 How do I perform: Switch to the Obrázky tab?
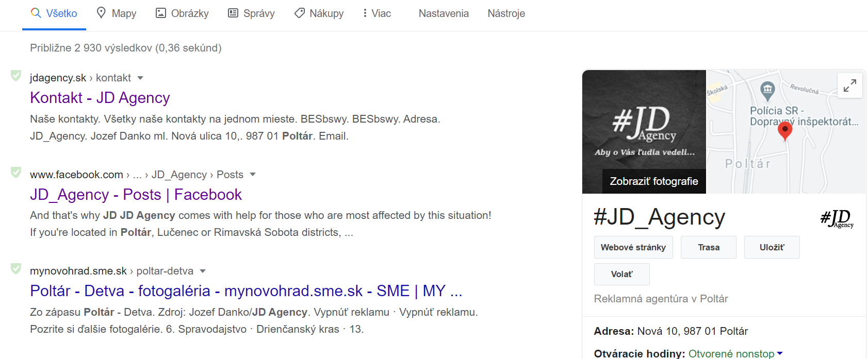pyautogui.click(x=182, y=13)
